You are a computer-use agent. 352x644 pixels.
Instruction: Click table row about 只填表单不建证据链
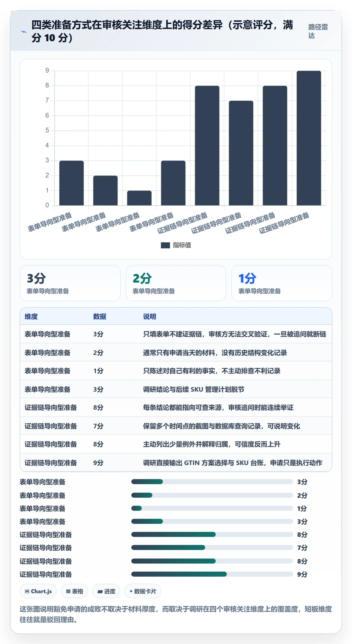coord(176,334)
